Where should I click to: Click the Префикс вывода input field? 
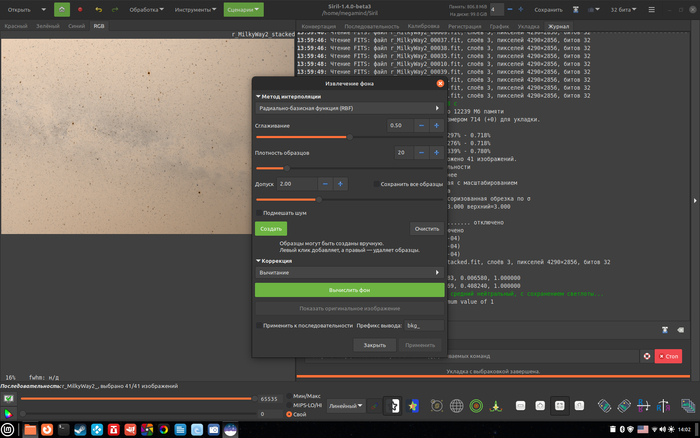pos(423,325)
